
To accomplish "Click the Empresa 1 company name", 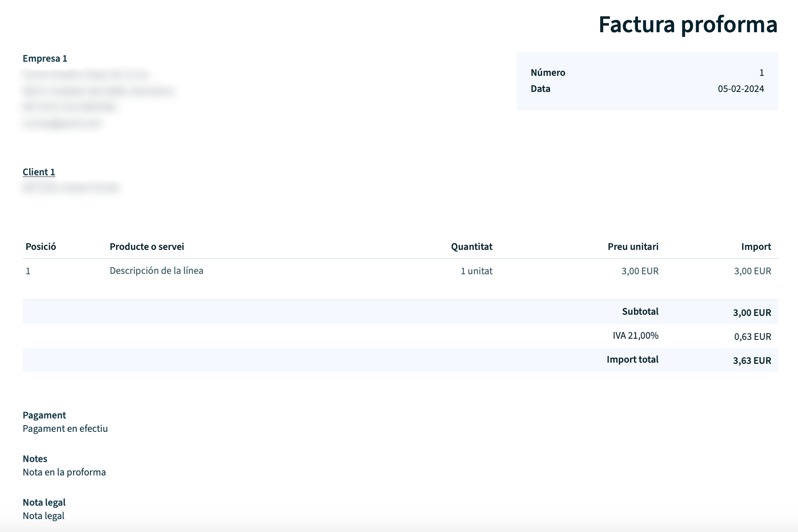I will [x=45, y=59].
